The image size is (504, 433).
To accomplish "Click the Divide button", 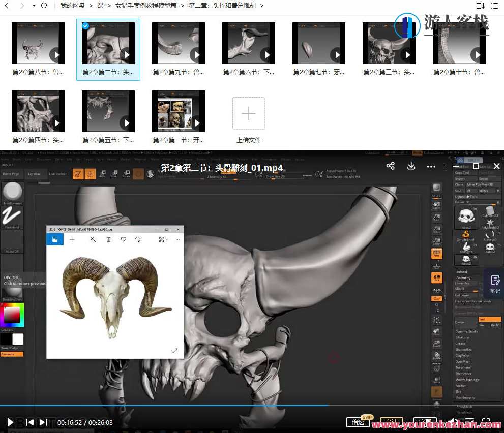I will (x=459, y=322).
